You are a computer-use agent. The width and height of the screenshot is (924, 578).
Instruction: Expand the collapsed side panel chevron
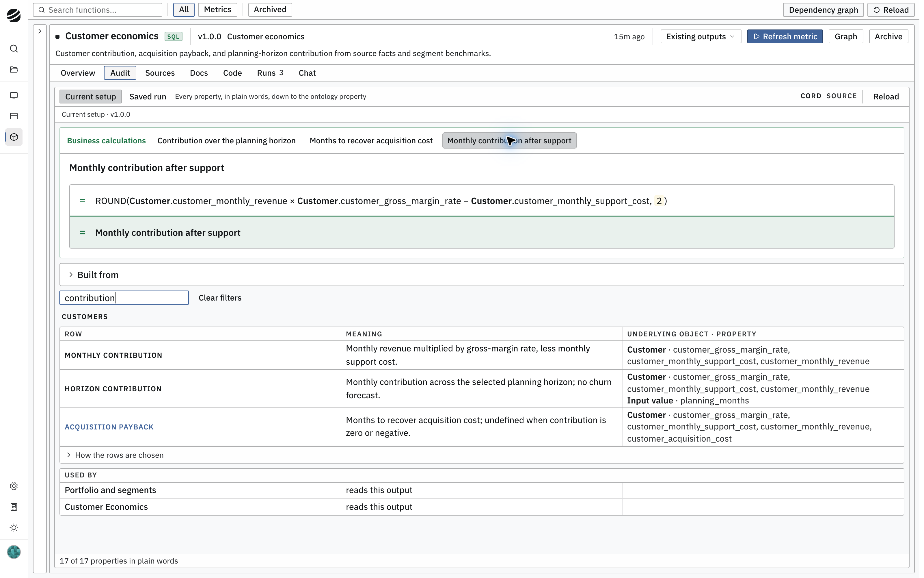click(40, 31)
